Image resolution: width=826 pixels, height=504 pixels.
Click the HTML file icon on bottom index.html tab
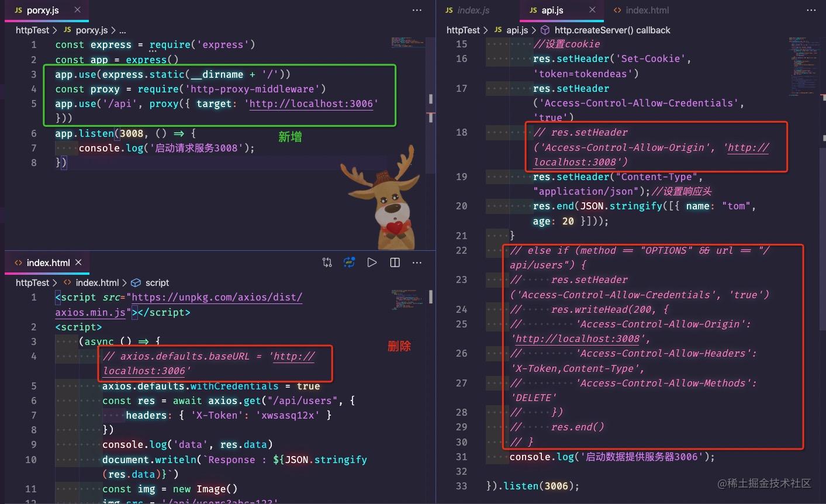(x=18, y=263)
